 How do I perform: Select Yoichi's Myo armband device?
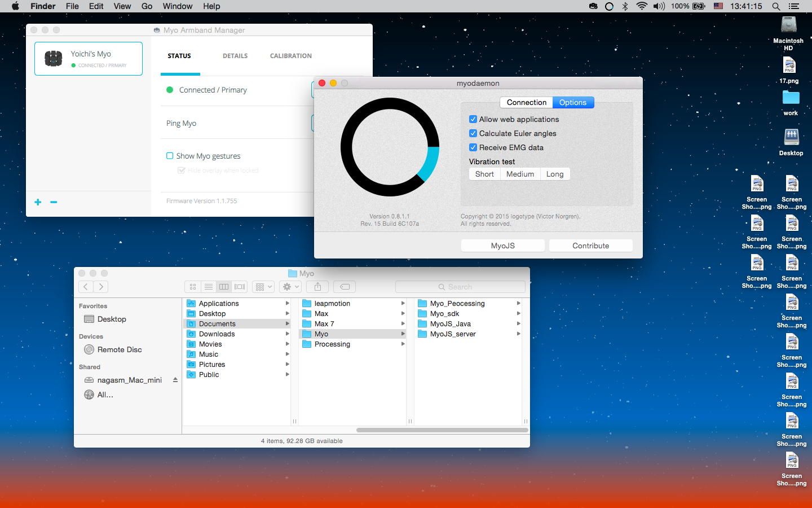tap(89, 59)
